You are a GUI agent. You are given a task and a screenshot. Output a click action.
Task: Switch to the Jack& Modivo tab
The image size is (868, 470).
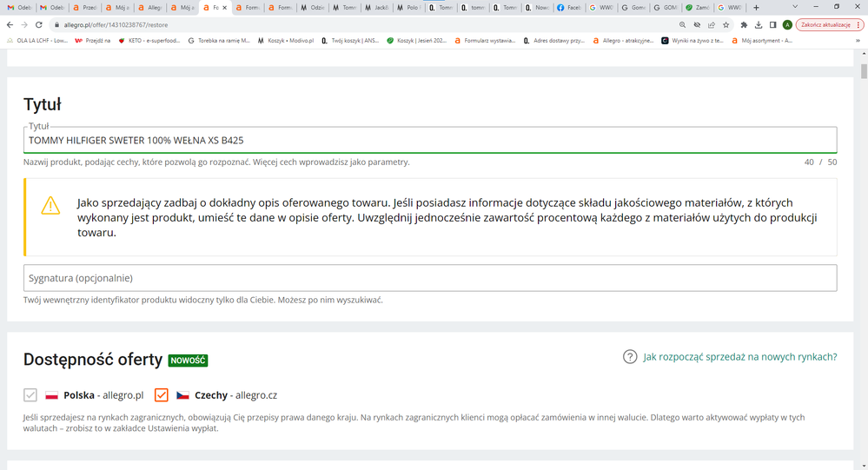pos(376,8)
